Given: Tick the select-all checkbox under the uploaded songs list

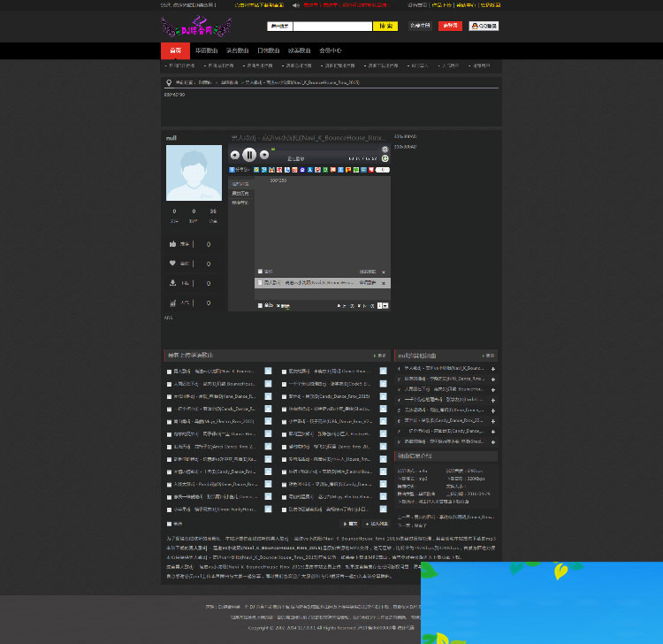Looking at the screenshot, I should (170, 524).
